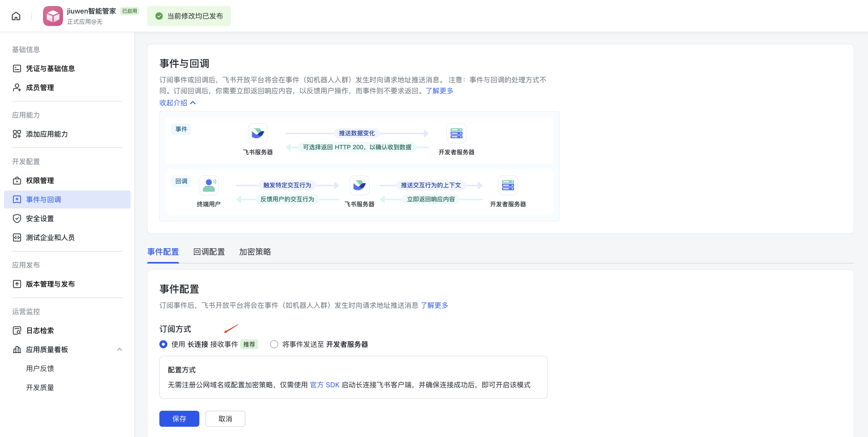This screenshot has width=868, height=437.
Task: Click the 权限管理 permission management icon
Action: (17, 180)
